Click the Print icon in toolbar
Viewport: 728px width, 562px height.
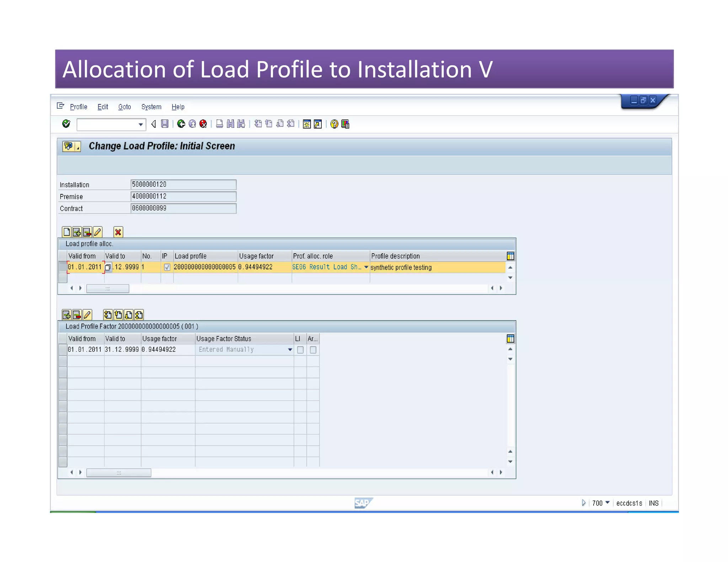click(x=220, y=124)
